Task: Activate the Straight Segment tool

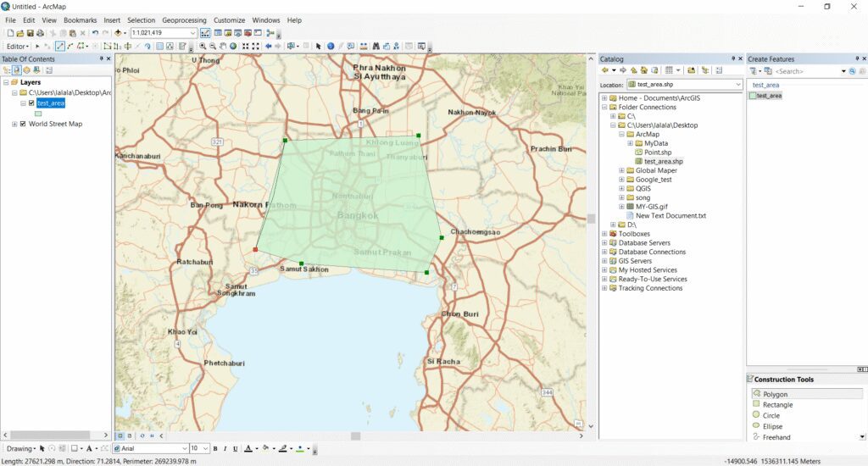Action: point(60,47)
